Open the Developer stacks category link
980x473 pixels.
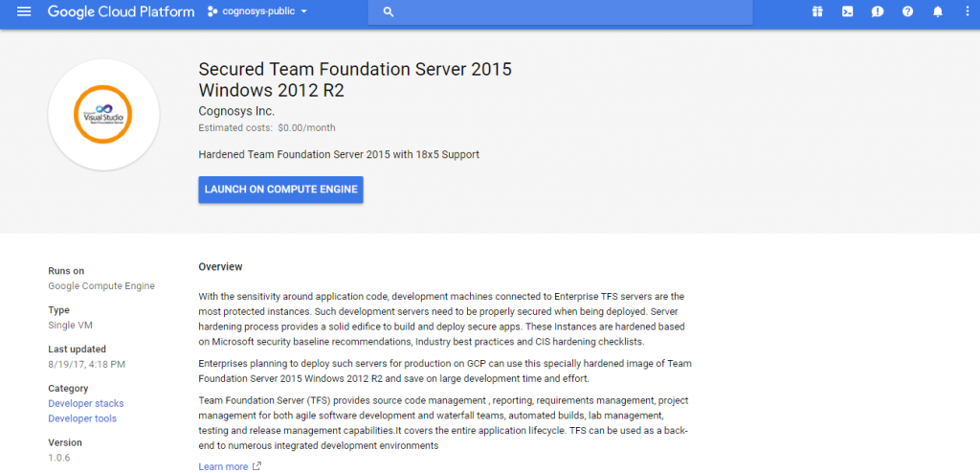pos(85,404)
